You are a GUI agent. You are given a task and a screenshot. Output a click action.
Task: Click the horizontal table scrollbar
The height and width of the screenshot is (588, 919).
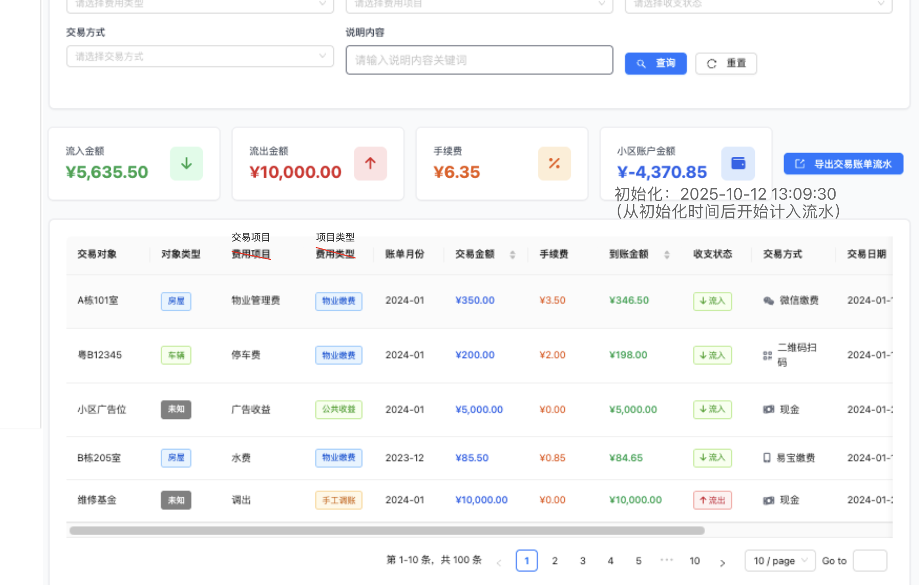387,531
